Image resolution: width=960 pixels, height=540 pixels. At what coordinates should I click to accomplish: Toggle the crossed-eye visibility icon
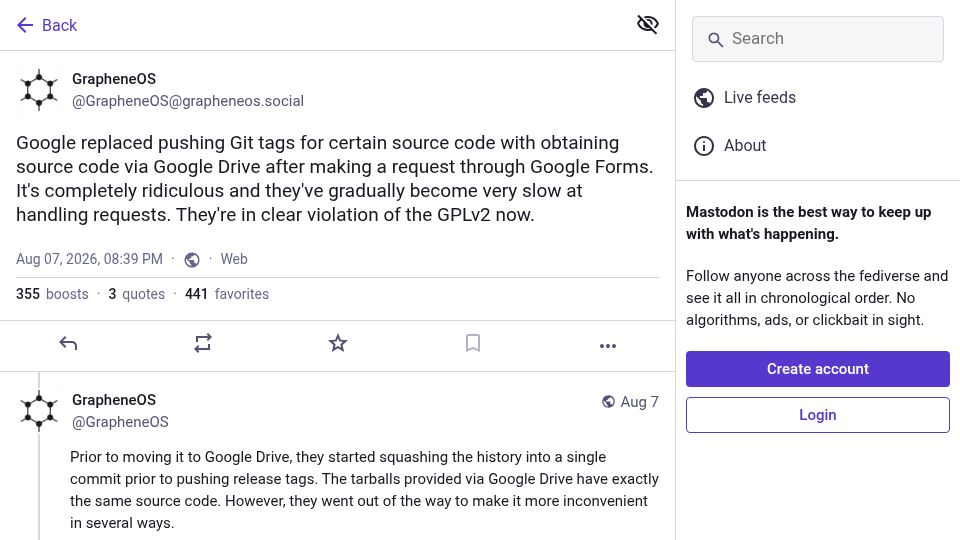pos(647,24)
